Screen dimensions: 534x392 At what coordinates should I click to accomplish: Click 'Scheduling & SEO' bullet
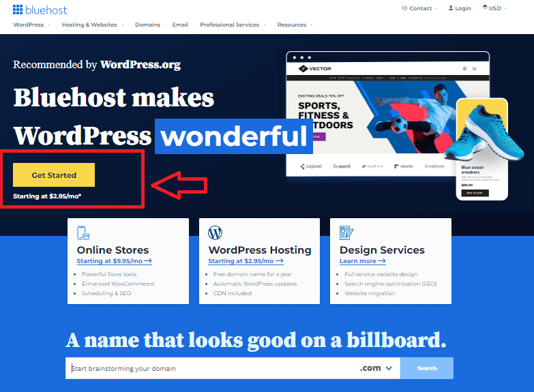[x=106, y=293]
